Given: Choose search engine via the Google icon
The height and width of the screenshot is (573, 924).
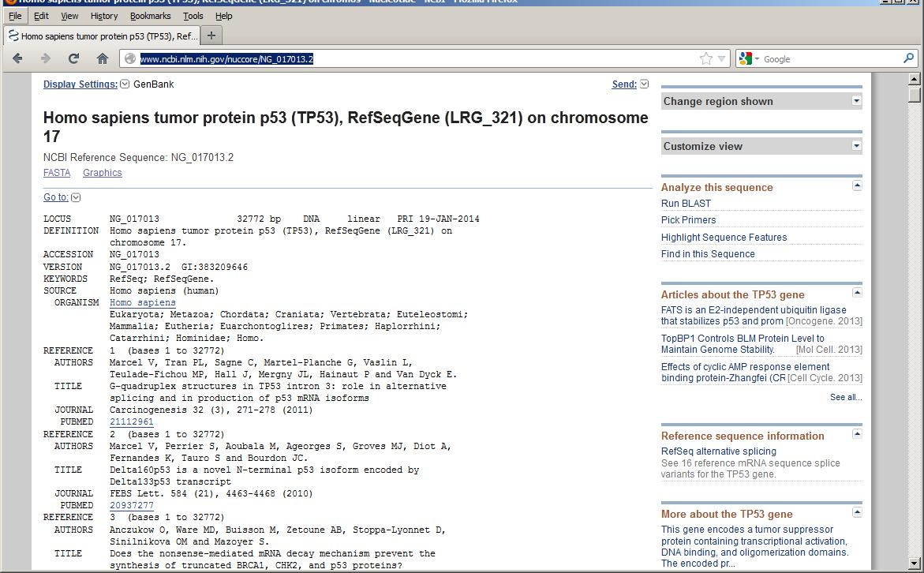Looking at the screenshot, I should [x=748, y=58].
